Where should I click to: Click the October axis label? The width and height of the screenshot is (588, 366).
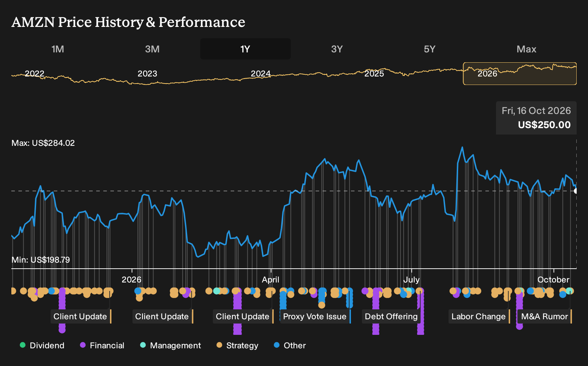pos(553,280)
